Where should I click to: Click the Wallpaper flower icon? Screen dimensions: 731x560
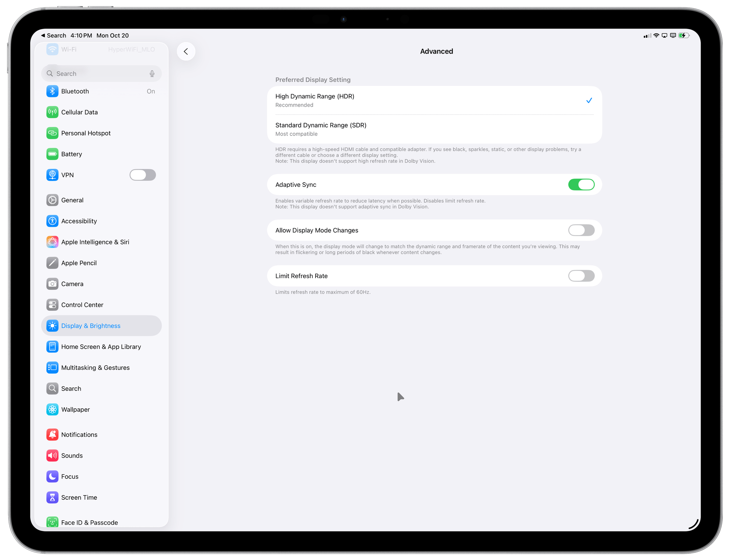[52, 409]
